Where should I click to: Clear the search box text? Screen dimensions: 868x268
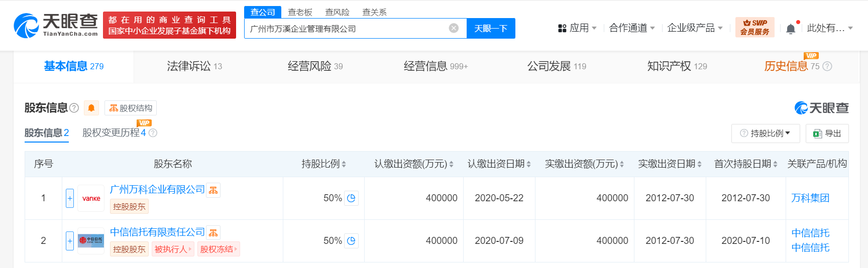tap(454, 28)
